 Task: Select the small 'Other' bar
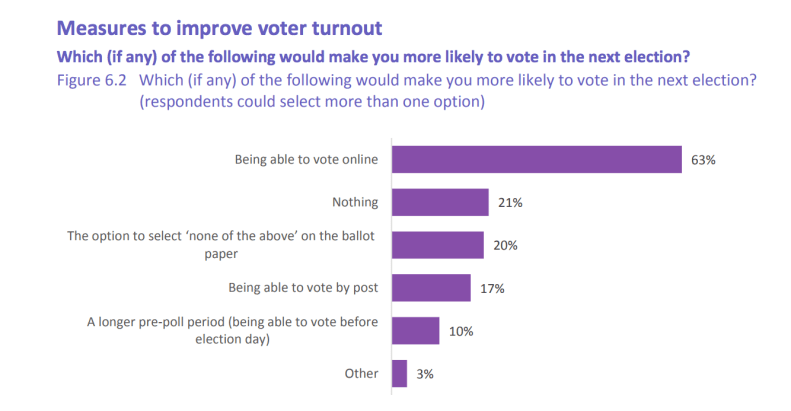click(399, 374)
